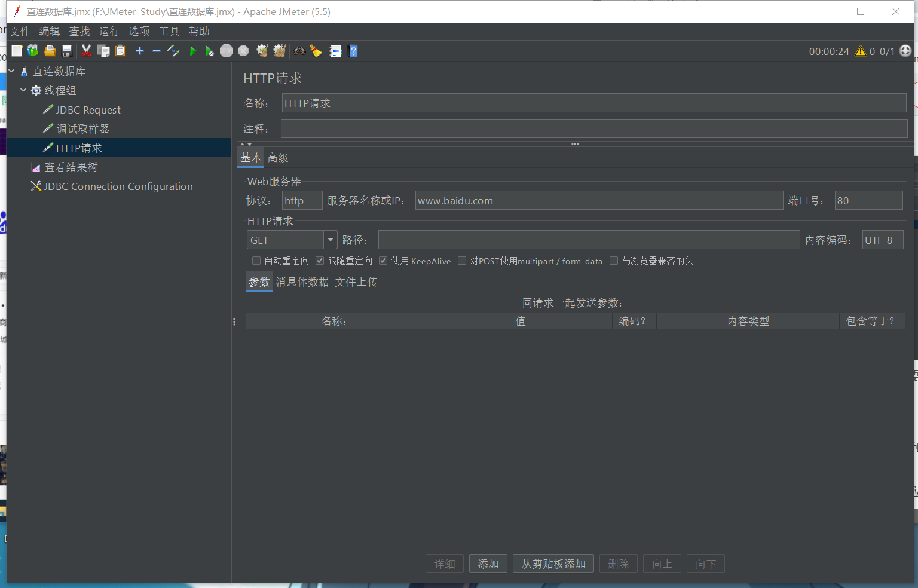Select the 查看结果树 listener in tree
This screenshot has height=588, width=918.
(x=71, y=167)
